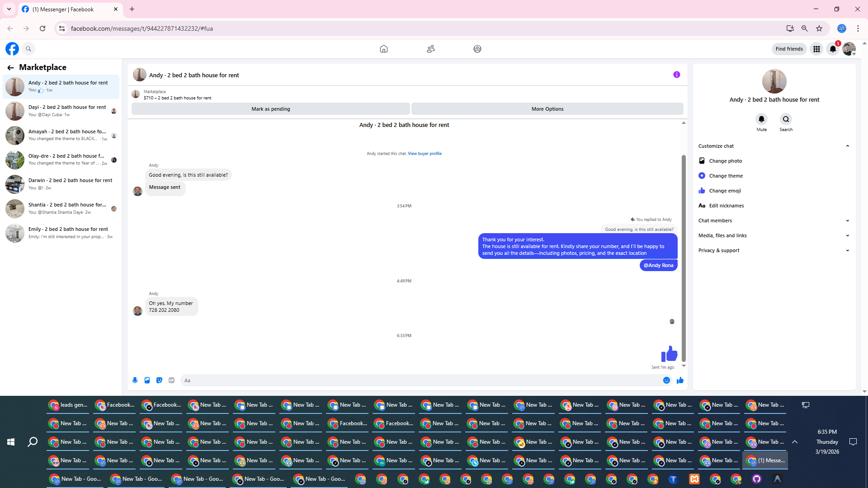The height and width of the screenshot is (488, 868).
Task: Expand Privacy & support section
Action: 847,250
